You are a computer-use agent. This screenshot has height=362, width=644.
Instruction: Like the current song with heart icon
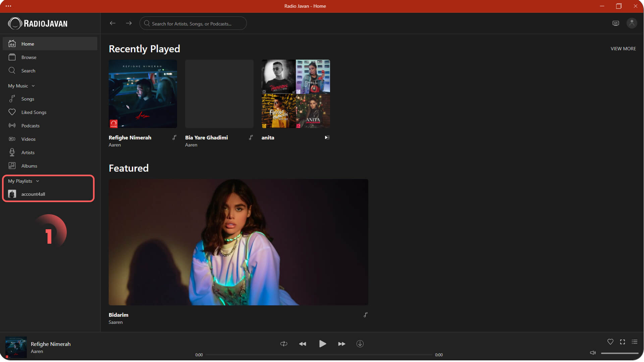pyautogui.click(x=610, y=342)
